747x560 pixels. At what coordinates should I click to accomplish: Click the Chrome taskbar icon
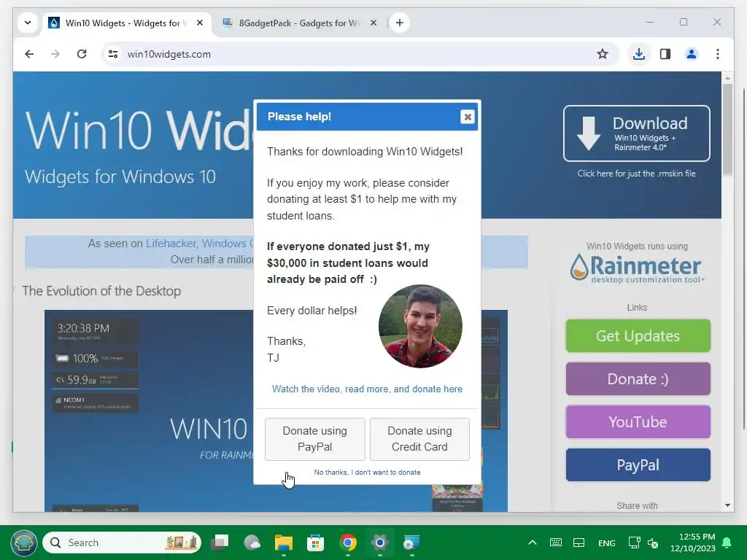pyautogui.click(x=348, y=542)
